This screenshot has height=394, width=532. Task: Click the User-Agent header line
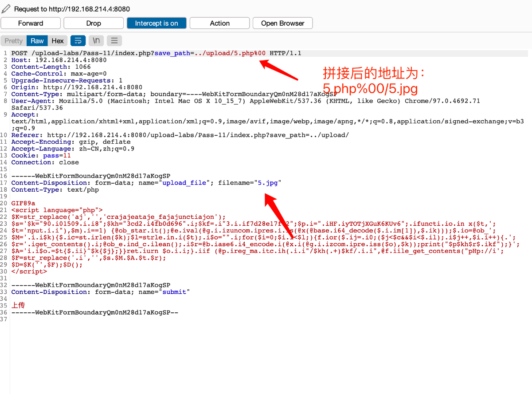246,101
